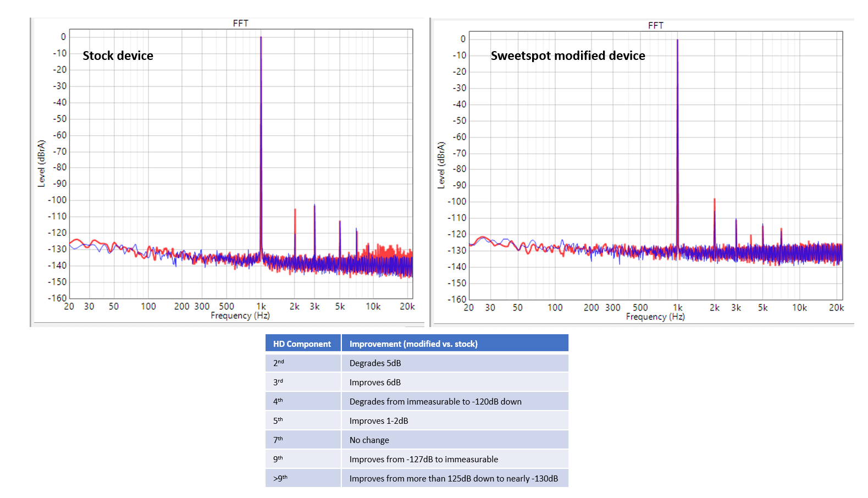868x498 pixels.
Task: Click the 'Level (dBrA)' axis label on the stock chart
Action: pyautogui.click(x=41, y=163)
